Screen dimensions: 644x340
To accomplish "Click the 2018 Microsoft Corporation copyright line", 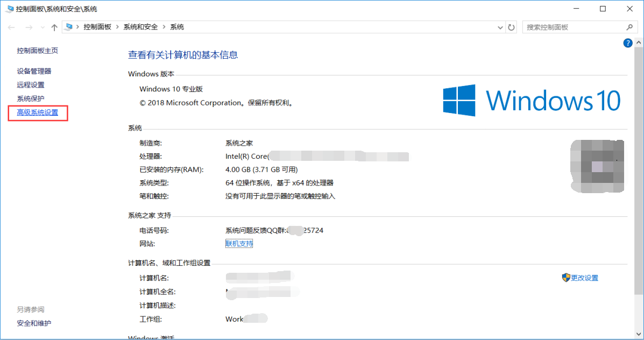I will 217,103.
